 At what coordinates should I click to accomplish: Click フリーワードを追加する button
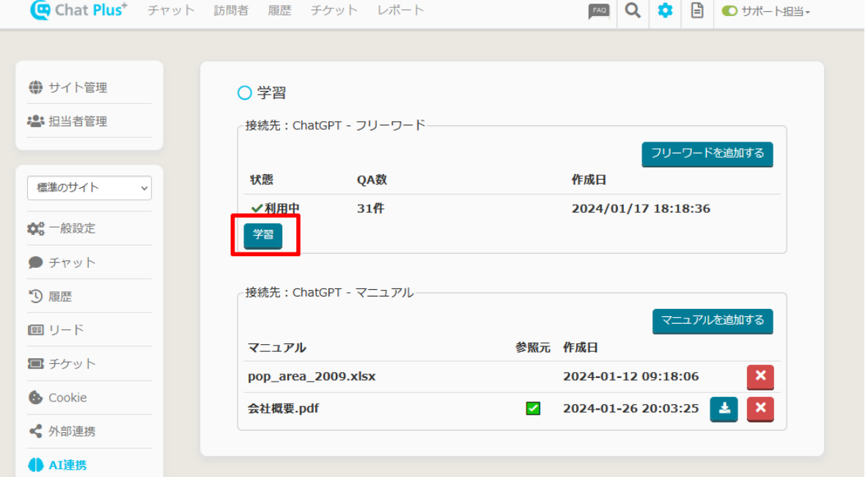pyautogui.click(x=707, y=154)
